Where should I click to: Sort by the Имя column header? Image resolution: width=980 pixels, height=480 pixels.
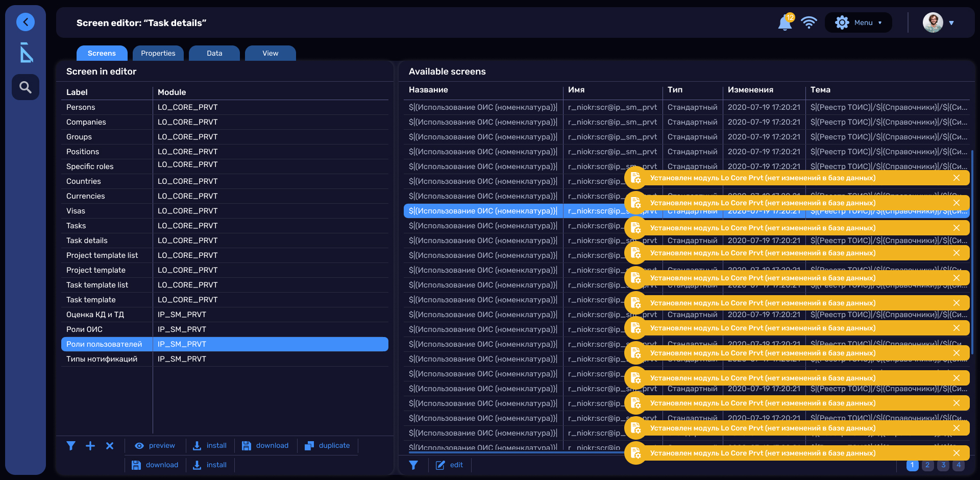pos(576,89)
